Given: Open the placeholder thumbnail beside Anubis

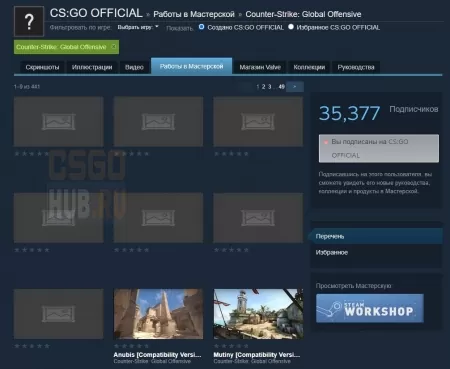Looking at the screenshot, I should [59, 314].
